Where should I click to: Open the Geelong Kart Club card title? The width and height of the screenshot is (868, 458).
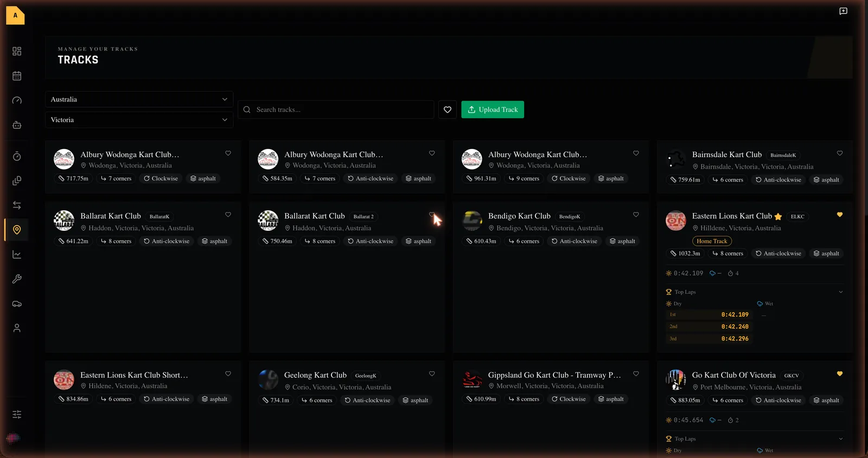[x=315, y=375]
